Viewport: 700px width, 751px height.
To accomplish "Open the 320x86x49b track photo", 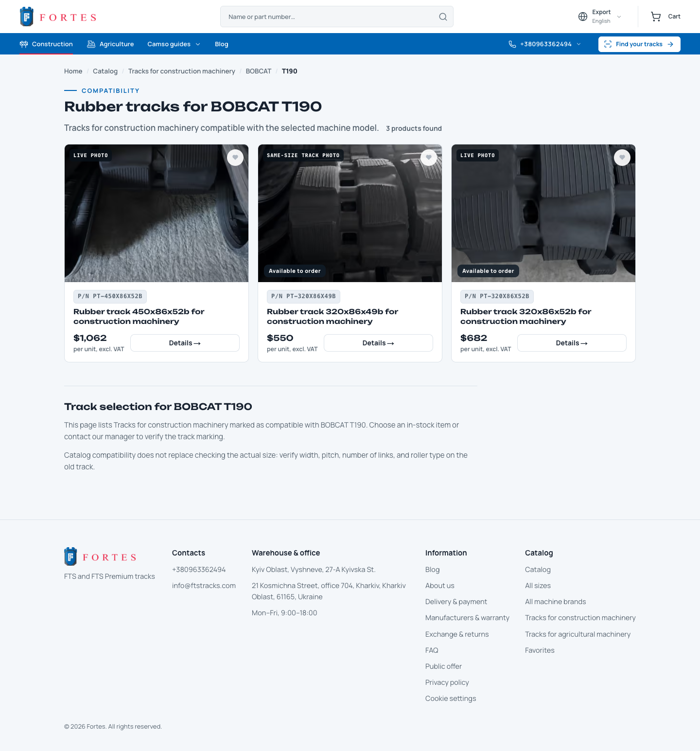I will (x=350, y=213).
